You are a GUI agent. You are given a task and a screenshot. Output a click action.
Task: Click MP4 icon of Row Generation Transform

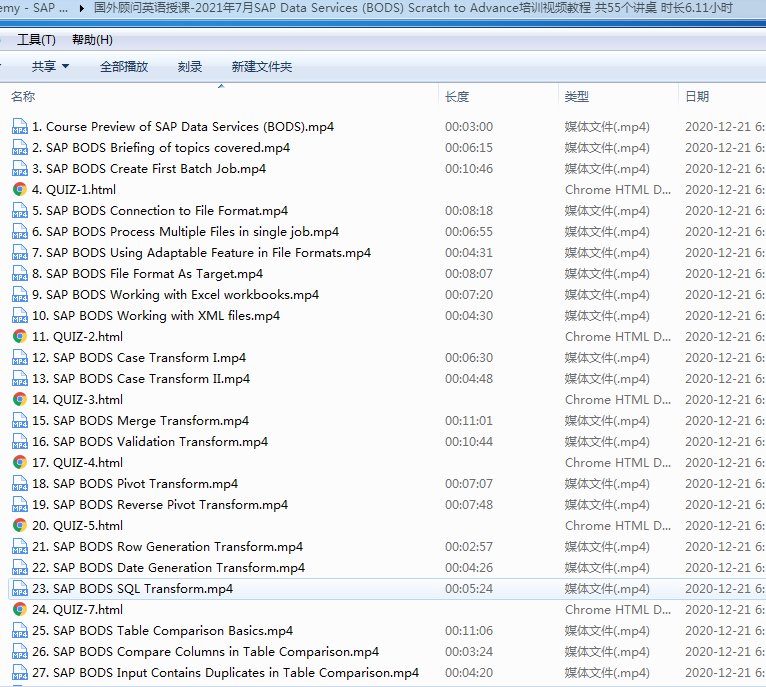(20, 547)
